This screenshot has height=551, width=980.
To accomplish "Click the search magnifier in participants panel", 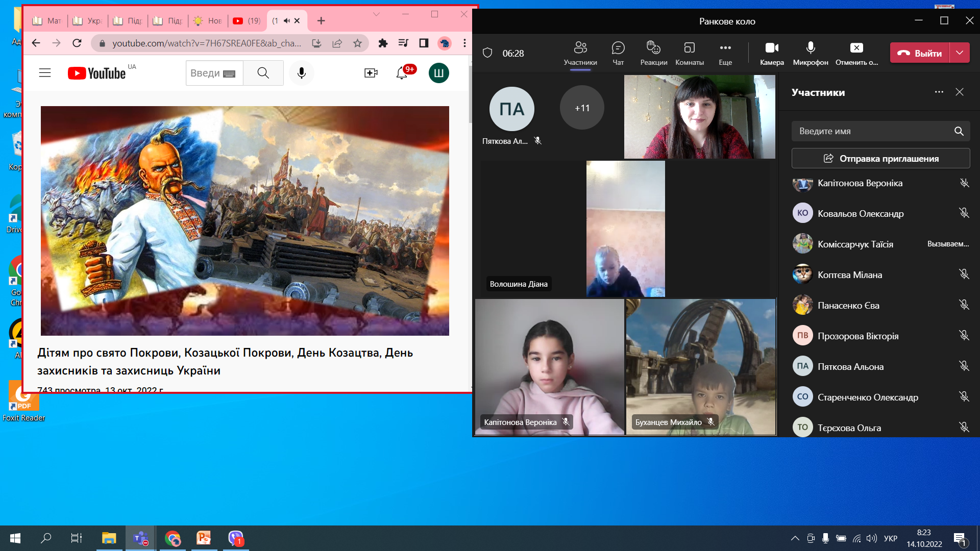I will point(959,131).
